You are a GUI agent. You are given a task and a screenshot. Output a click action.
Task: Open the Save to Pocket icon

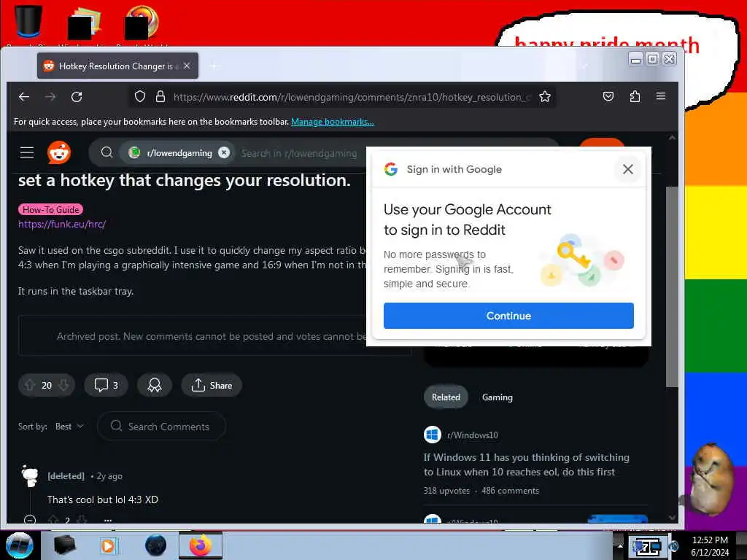(608, 97)
